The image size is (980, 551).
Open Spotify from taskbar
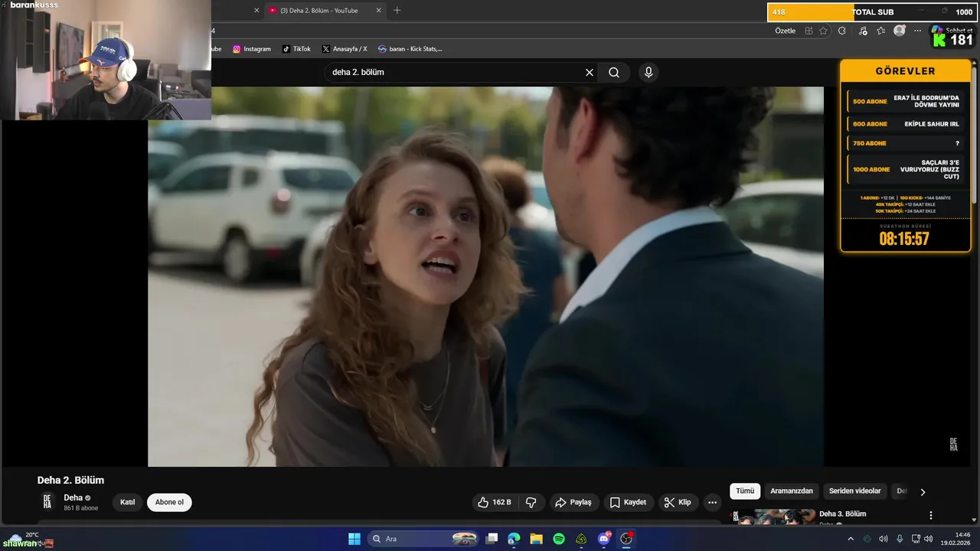(x=559, y=539)
